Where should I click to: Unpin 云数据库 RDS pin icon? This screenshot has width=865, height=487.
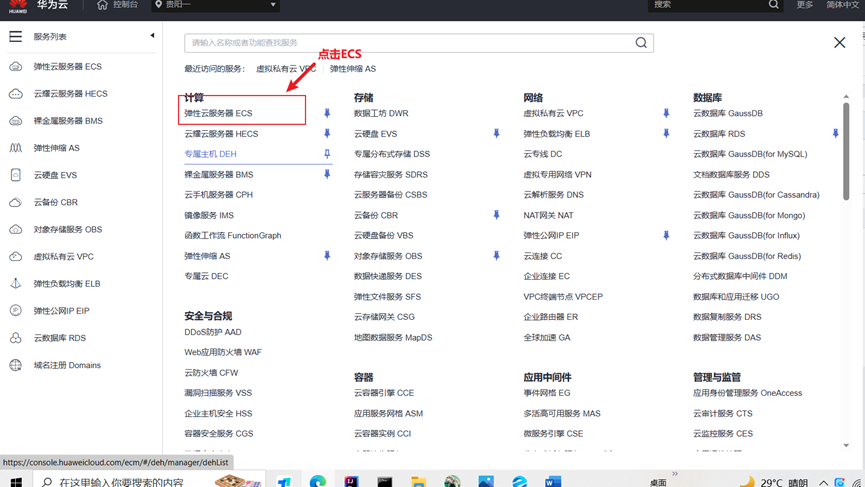(836, 133)
